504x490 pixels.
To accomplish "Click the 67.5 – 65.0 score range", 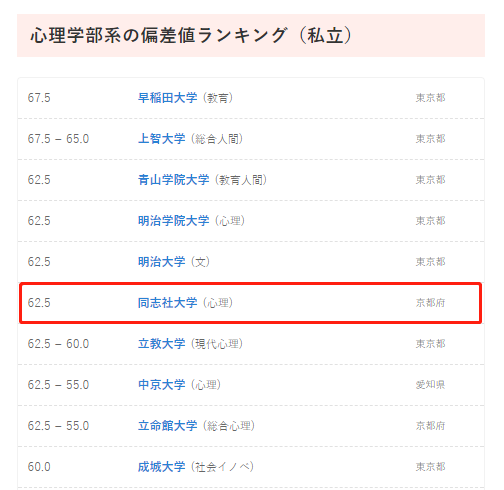I will (58, 139).
